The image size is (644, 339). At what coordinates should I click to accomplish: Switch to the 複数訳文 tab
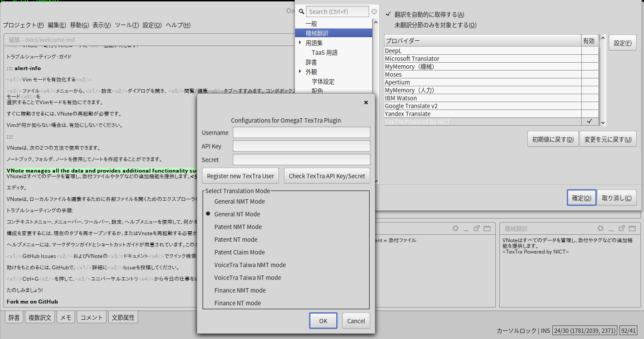[39, 317]
